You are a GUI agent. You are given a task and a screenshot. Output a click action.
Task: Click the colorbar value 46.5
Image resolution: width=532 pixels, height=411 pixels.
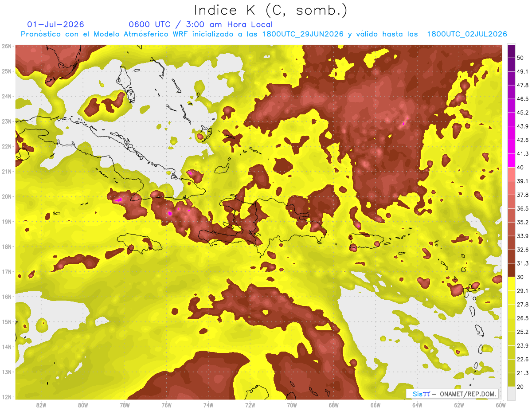(x=523, y=99)
